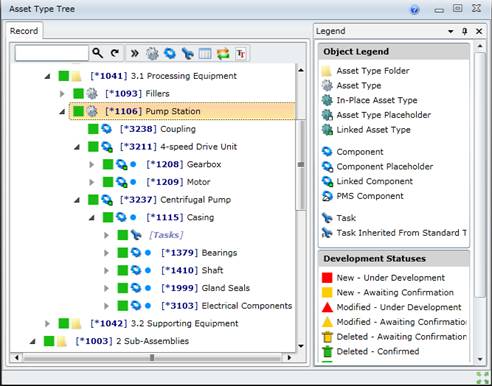Screen dimensions: 492x386
Task: Click green status square beside Fillers
Action: click(78, 94)
